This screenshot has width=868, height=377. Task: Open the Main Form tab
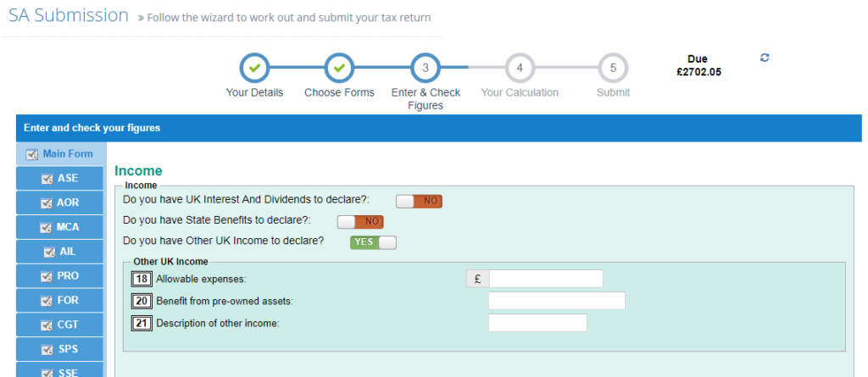[x=60, y=153]
